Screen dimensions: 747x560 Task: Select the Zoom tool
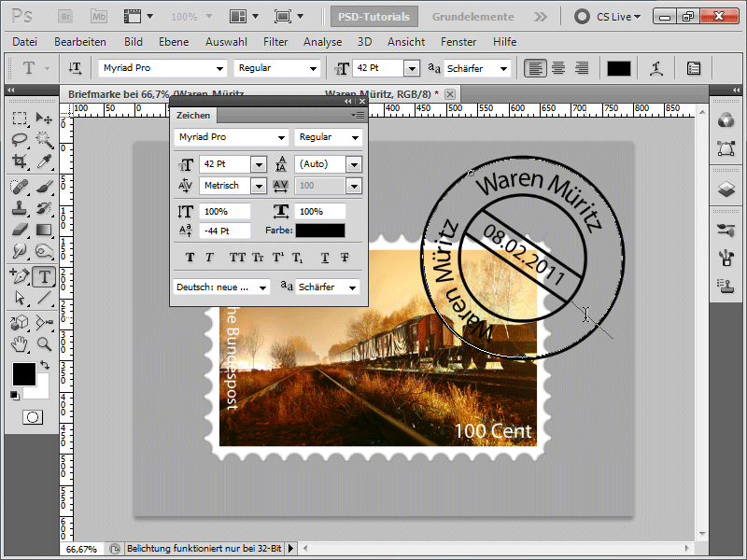coord(44,344)
